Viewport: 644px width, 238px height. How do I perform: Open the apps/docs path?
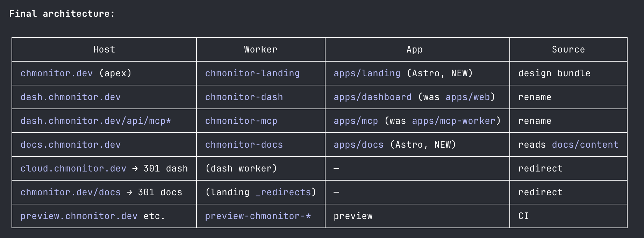coord(359,145)
